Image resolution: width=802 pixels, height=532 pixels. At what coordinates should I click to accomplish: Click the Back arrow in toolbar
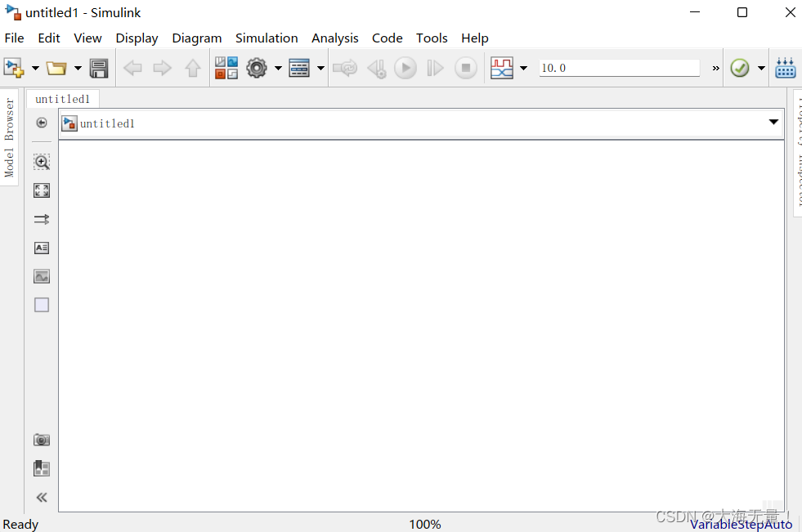click(x=133, y=68)
